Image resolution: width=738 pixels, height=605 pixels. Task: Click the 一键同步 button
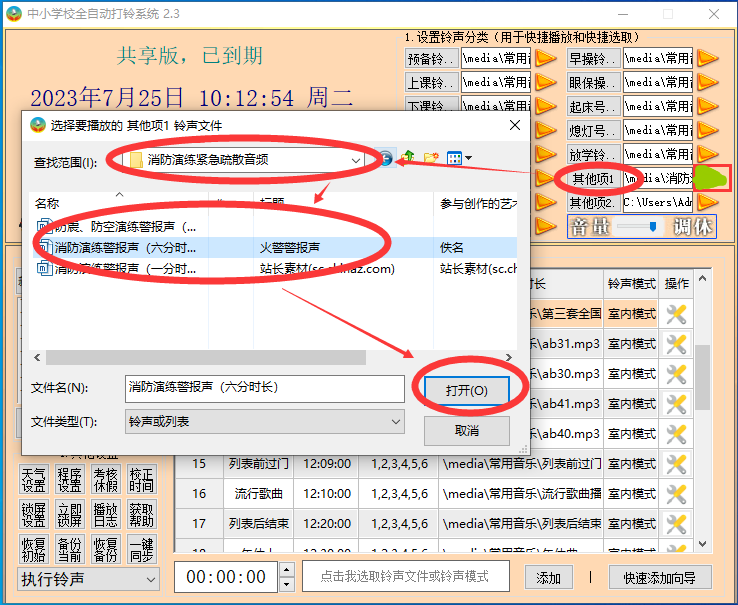point(142,549)
